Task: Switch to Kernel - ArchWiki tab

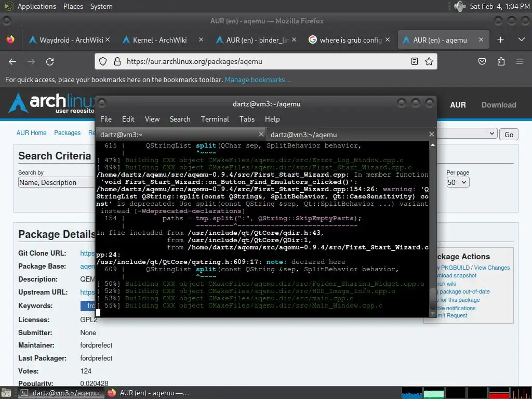Action: pyautogui.click(x=163, y=40)
